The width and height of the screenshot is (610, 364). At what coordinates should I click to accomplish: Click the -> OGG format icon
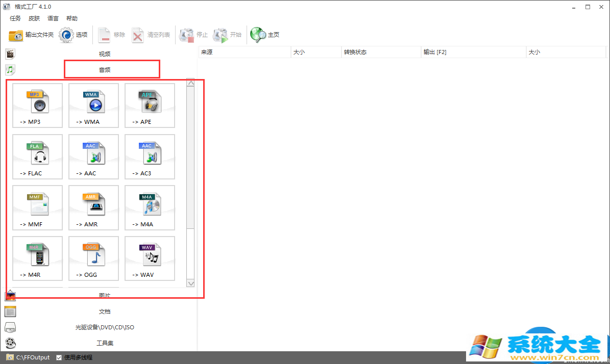93,258
